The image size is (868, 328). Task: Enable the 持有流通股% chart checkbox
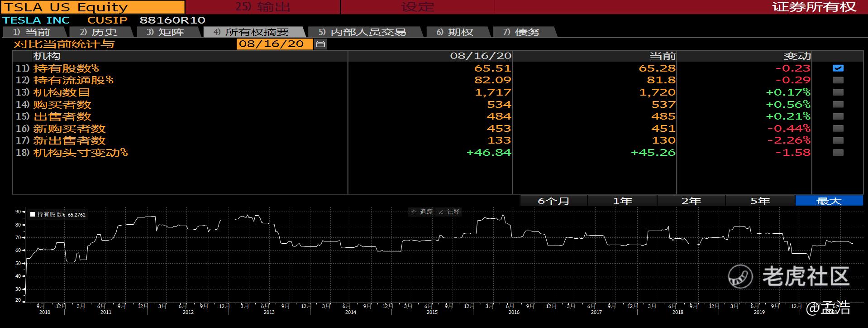838,80
